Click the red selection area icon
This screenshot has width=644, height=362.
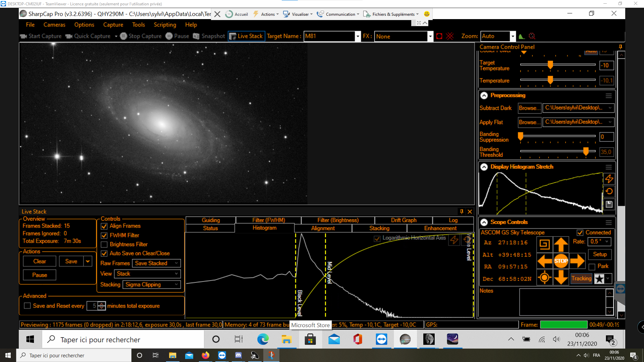coord(439,36)
